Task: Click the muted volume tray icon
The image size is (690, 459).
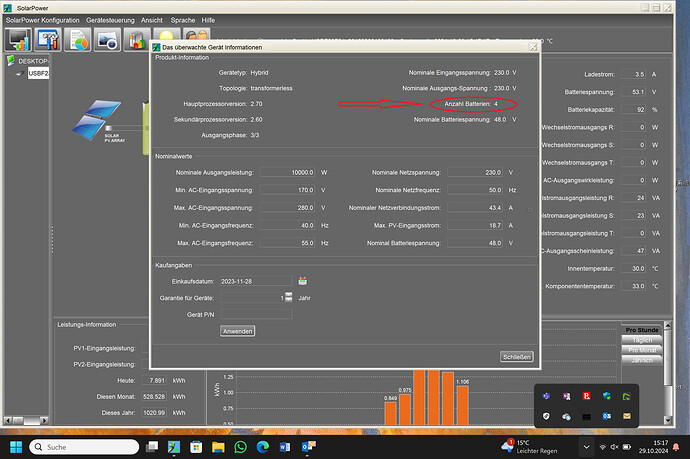Action: (615, 447)
